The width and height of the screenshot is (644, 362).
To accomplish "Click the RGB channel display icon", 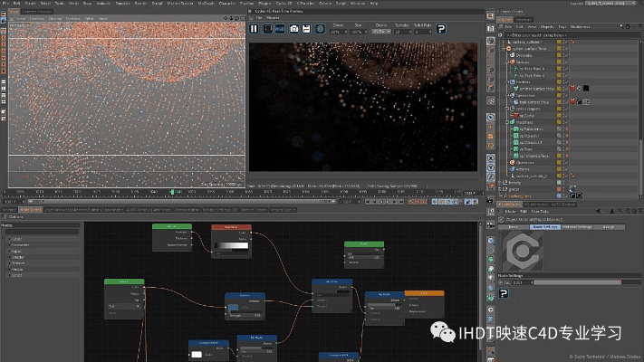I will click(281, 29).
